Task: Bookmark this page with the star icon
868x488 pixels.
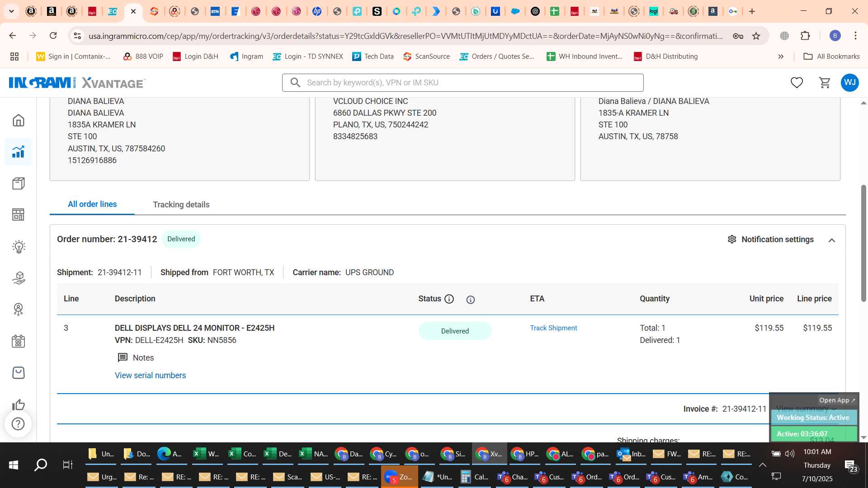Action: tap(756, 36)
